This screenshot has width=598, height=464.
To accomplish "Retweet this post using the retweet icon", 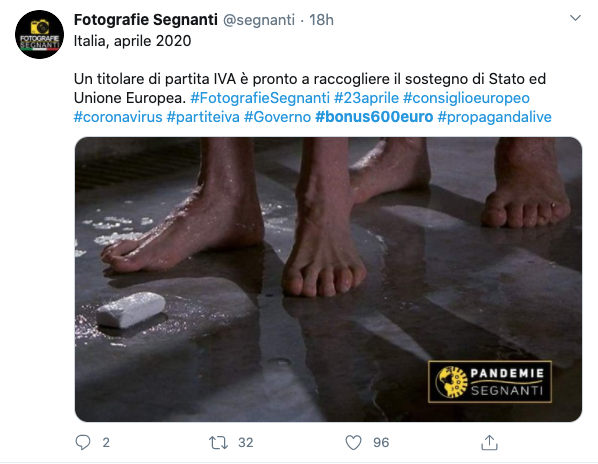I will (x=218, y=442).
